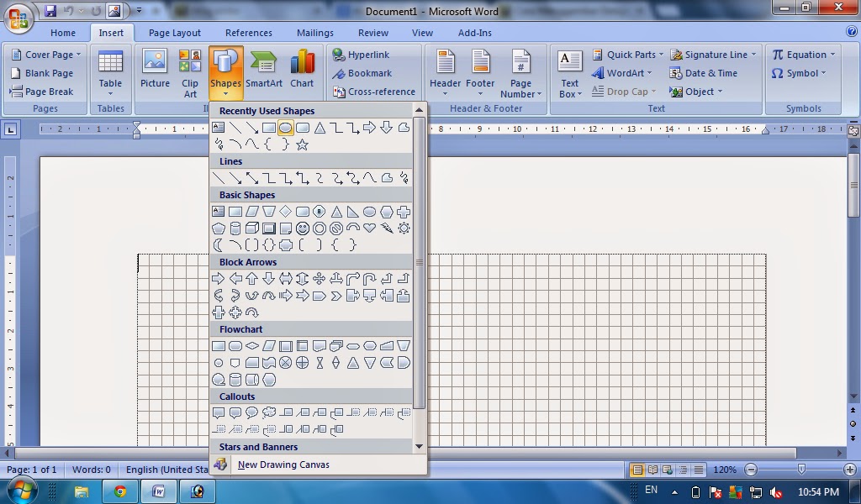Choose the Smiley Face basic shape
Viewport: 861px width, 504px height.
(302, 228)
